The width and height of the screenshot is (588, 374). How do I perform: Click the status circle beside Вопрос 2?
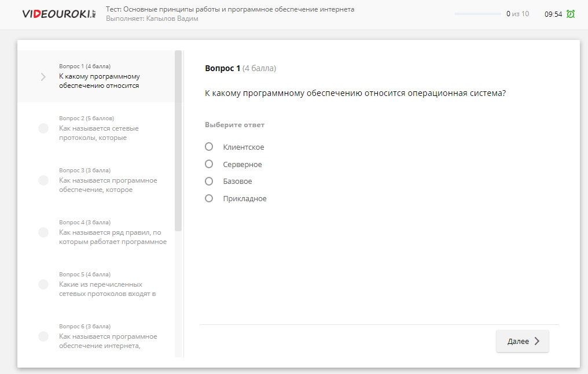pyautogui.click(x=43, y=128)
